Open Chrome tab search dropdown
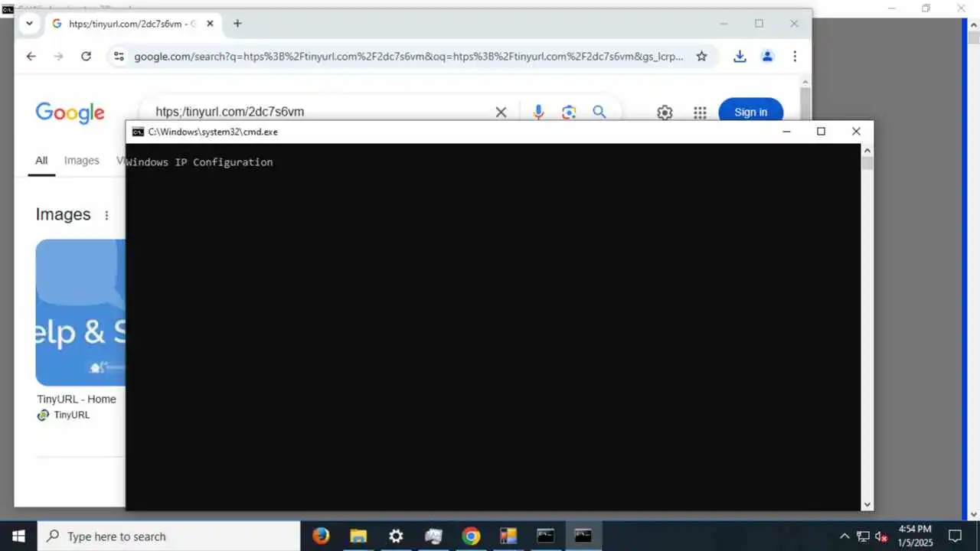This screenshot has height=551, width=980. (x=29, y=24)
